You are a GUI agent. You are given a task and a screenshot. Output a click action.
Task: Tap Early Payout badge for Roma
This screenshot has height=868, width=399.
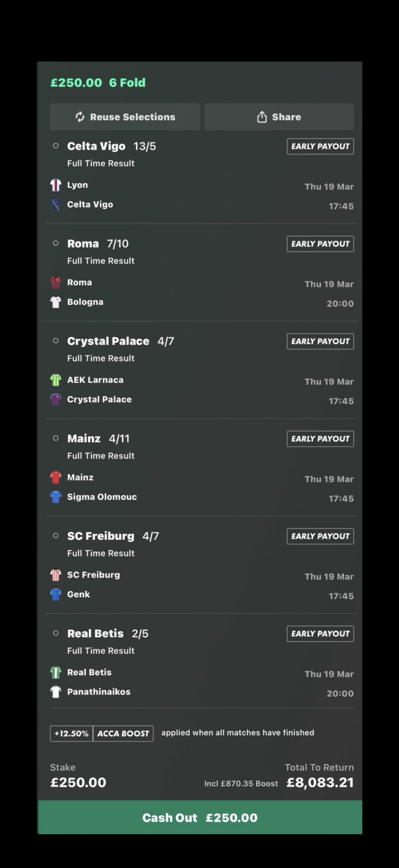click(x=320, y=244)
